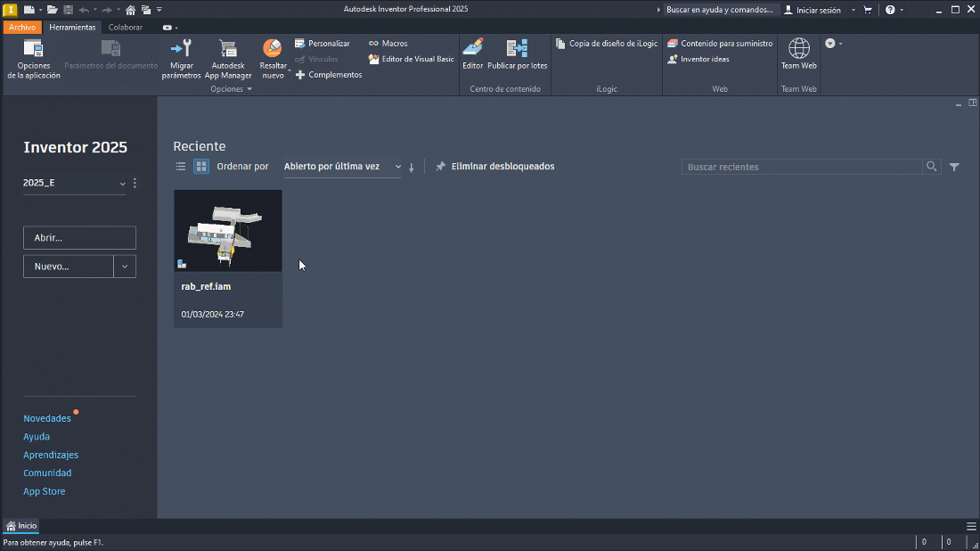Viewport: 980px width, 551px height.
Task: Expand the Nuevo template dropdown arrow
Action: tap(125, 267)
